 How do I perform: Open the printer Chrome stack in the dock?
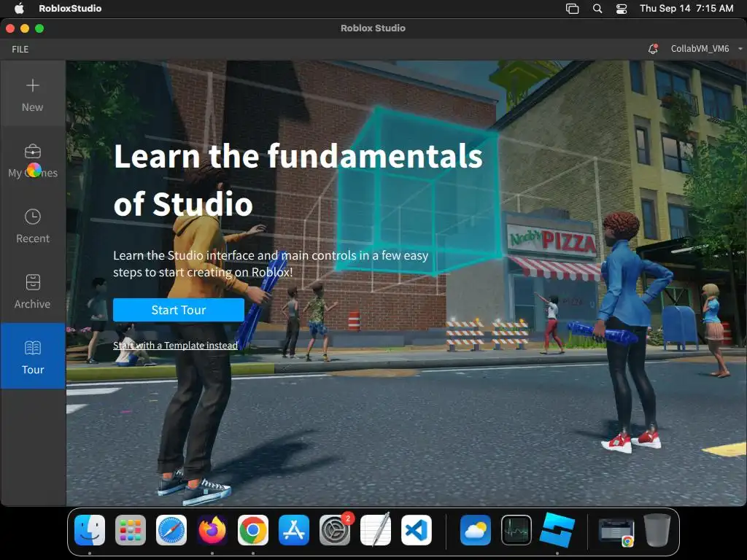tap(616, 531)
